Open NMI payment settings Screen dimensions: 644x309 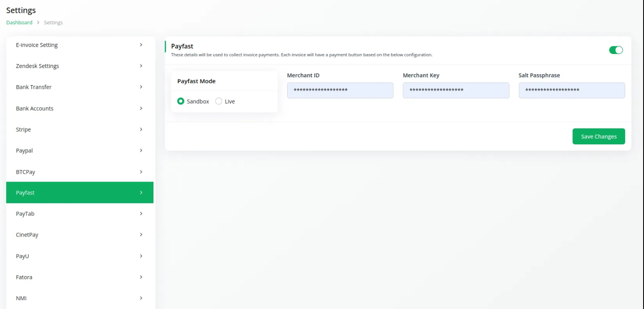[80, 298]
